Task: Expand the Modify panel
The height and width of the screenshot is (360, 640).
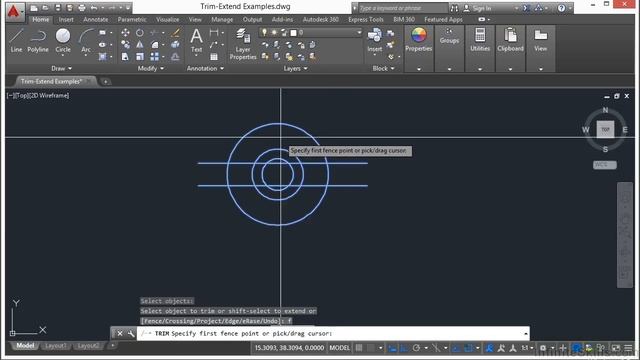Action: (x=151, y=68)
